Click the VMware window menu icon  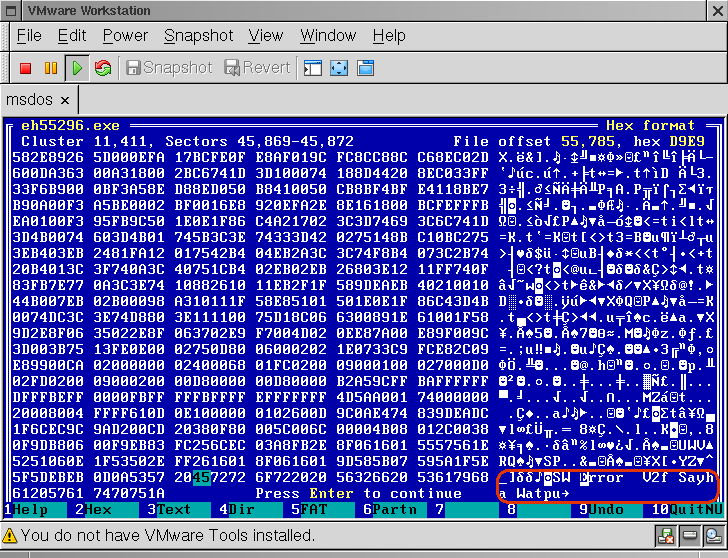pyautogui.click(x=11, y=11)
